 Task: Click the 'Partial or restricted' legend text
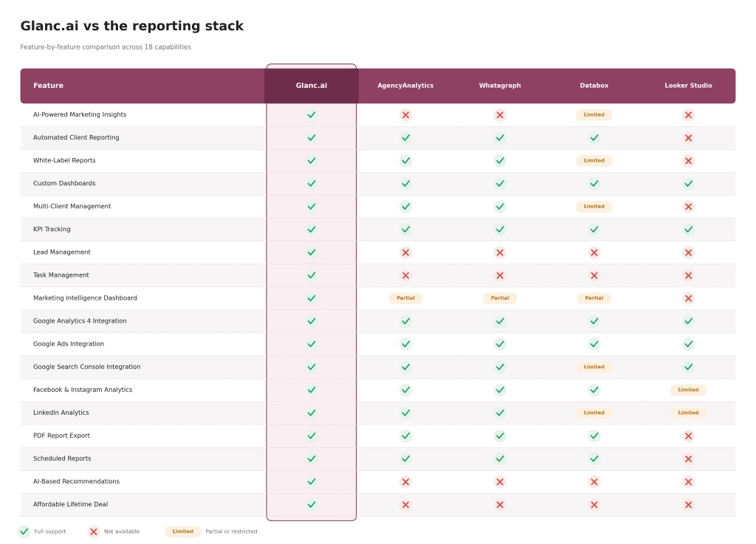231,531
